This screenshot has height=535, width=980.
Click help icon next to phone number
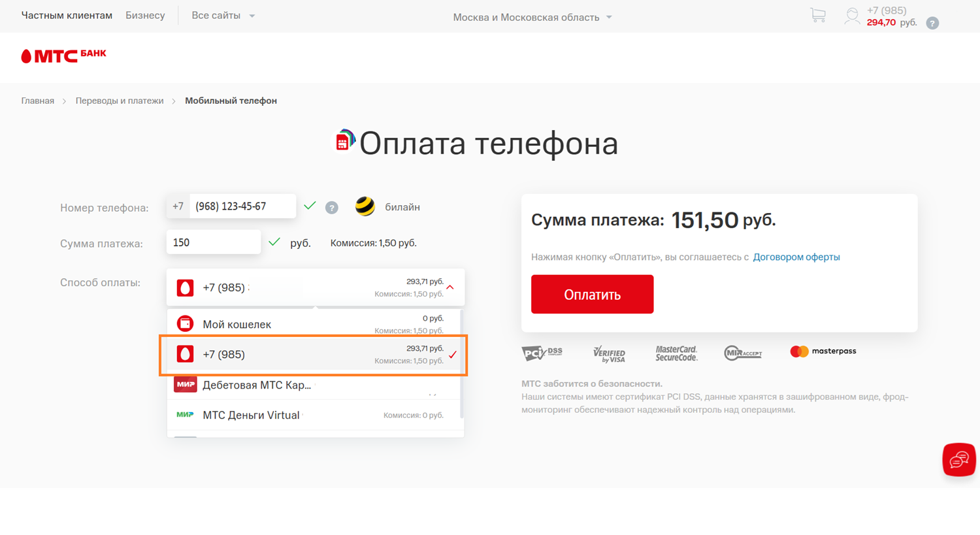click(x=332, y=208)
